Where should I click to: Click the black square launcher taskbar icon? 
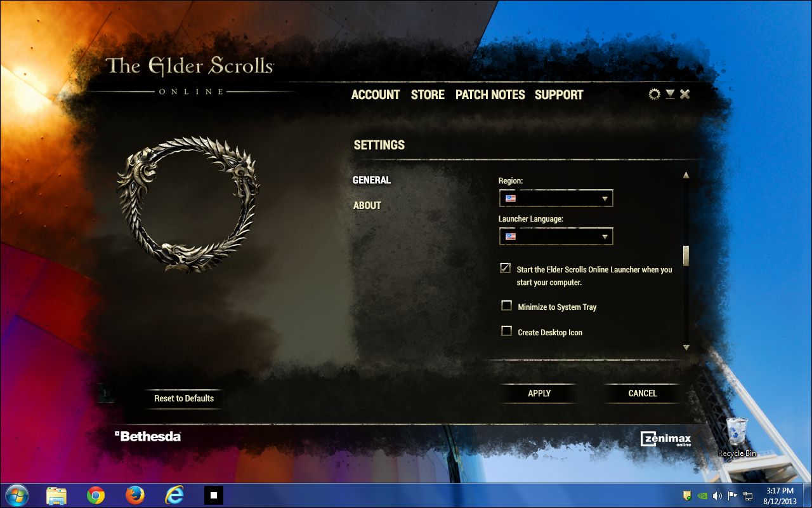pos(214,495)
